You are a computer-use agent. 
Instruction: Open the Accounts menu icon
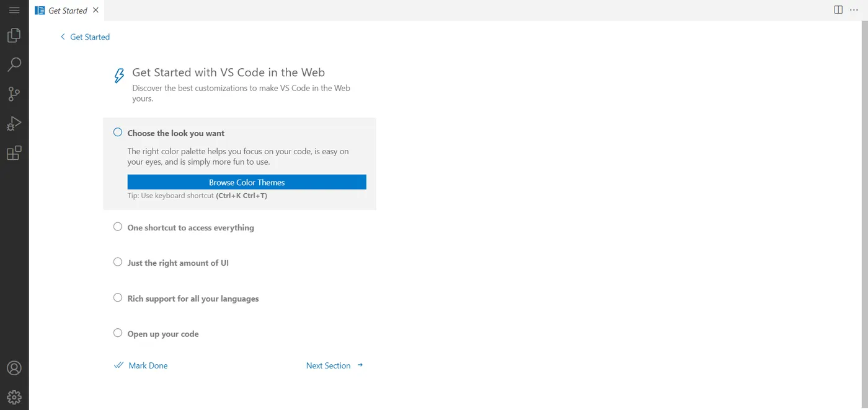(14, 368)
